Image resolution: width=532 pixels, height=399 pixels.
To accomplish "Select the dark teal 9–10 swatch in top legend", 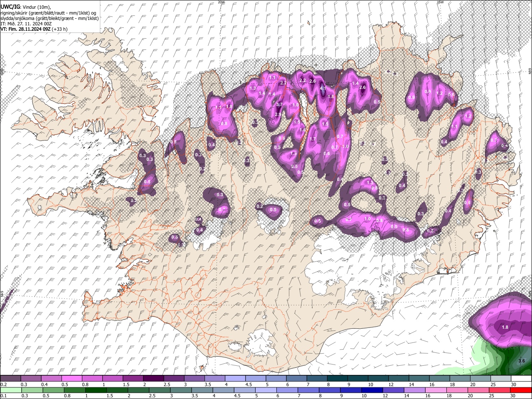I will (358, 379).
